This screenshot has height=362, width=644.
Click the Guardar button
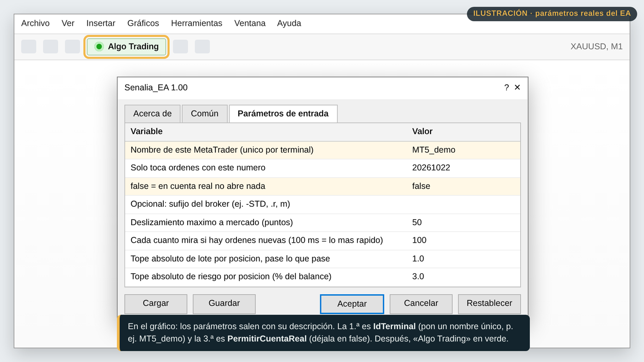(x=224, y=304)
